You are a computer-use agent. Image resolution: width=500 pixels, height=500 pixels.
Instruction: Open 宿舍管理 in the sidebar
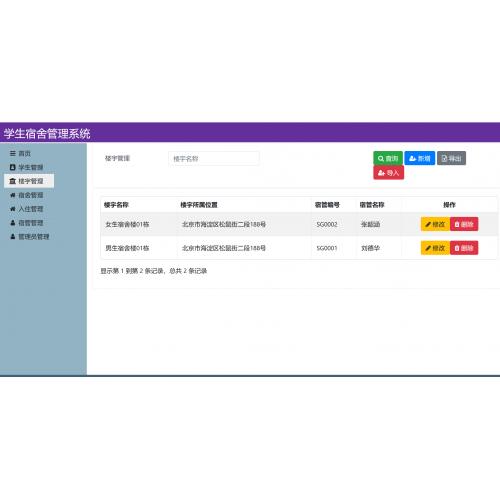(x=27, y=195)
